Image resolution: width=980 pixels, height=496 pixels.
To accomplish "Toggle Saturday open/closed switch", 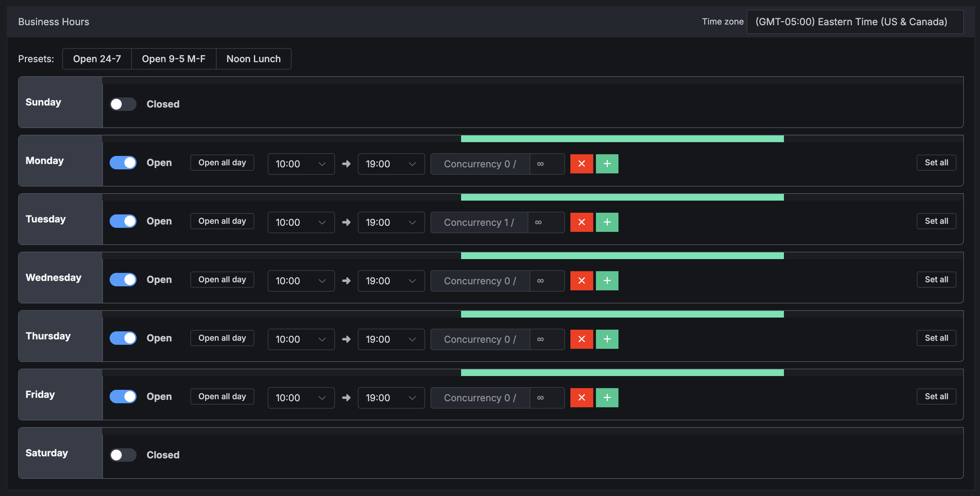I will click(x=123, y=455).
